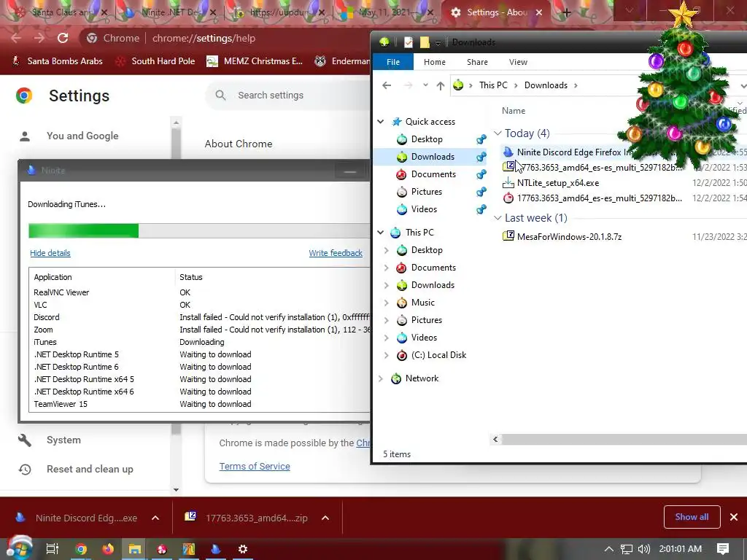This screenshot has height=560, width=747.
Task: Open 17763.3653 zip download options chevron
Action: [325, 518]
